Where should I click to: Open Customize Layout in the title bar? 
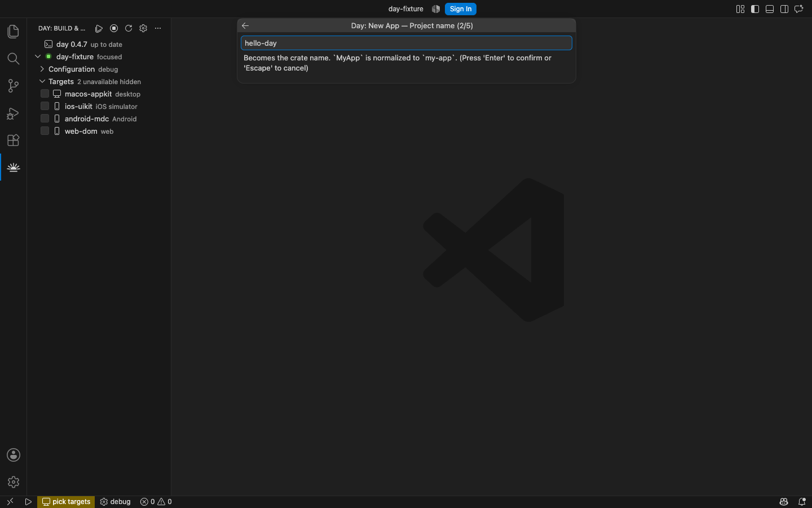point(740,9)
